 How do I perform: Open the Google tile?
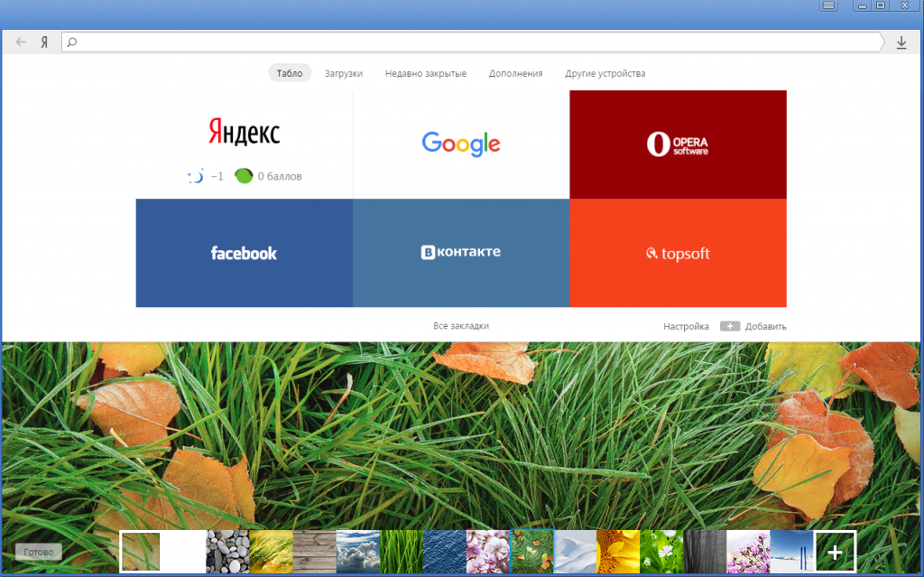coord(460,144)
